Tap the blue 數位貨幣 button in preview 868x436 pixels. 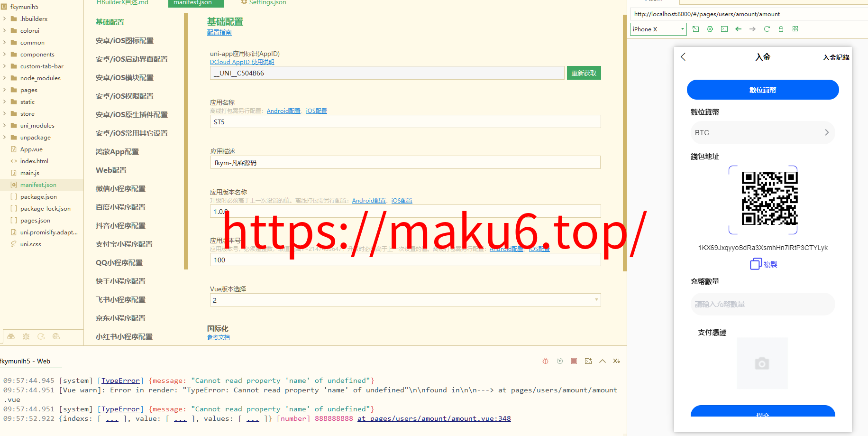tap(763, 90)
